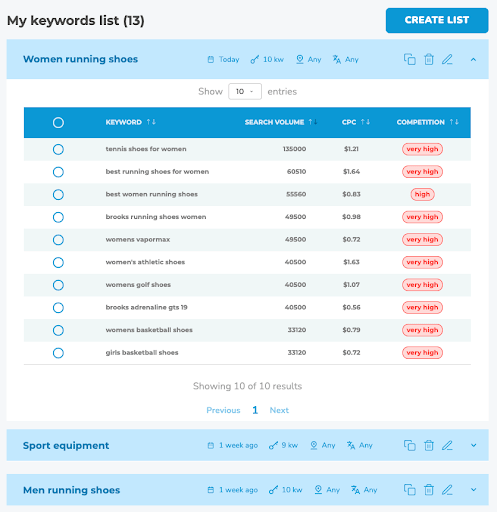The width and height of the screenshot is (497, 512).
Task: Click location pin icon in Sport equipment row
Action: pos(314,445)
